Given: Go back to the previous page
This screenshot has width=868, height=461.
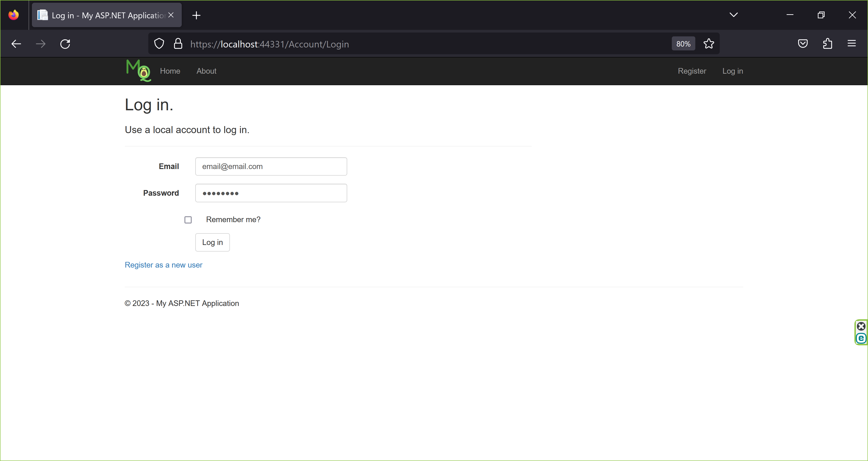Looking at the screenshot, I should point(16,44).
